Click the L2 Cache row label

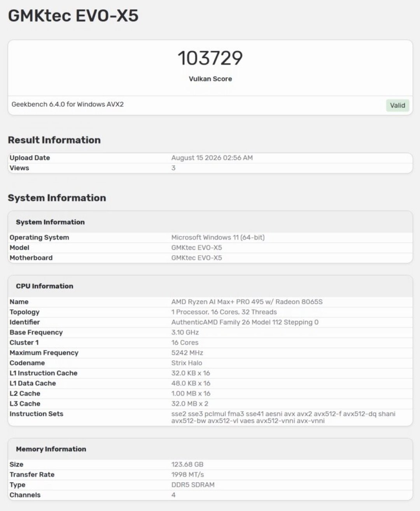pyautogui.click(x=25, y=393)
